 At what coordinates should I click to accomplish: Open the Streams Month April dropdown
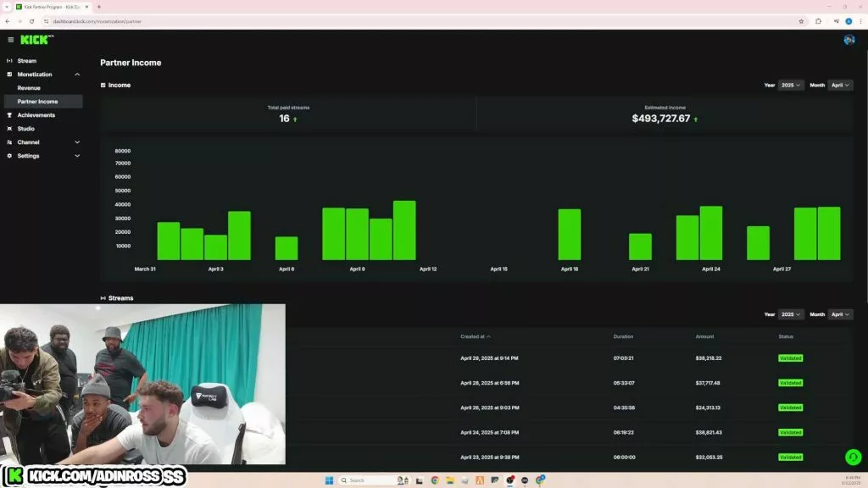point(840,314)
